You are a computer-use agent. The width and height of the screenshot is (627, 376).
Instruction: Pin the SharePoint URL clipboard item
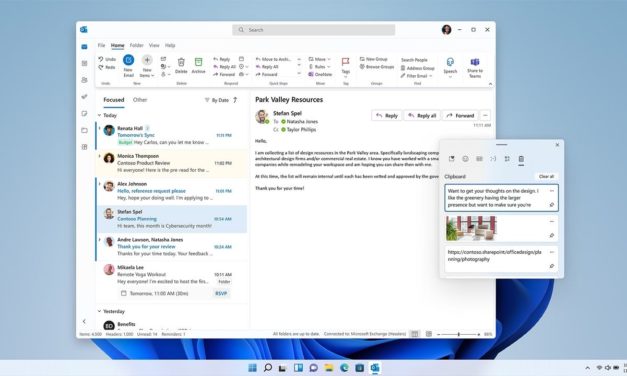[x=552, y=266]
